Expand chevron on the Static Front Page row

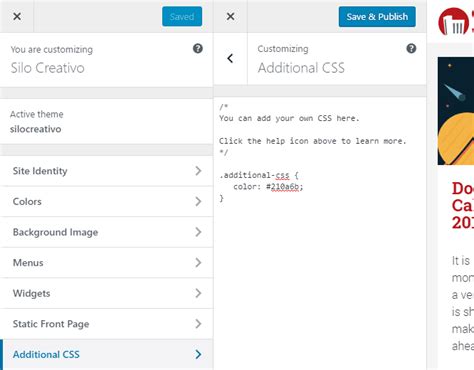[198, 324]
